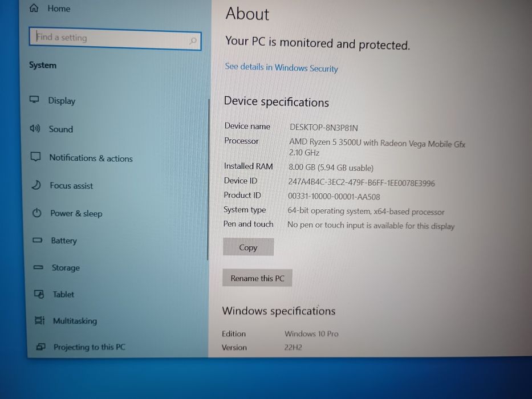The image size is (532, 399).
Task: Select Tablet settings label
Action: point(63,294)
